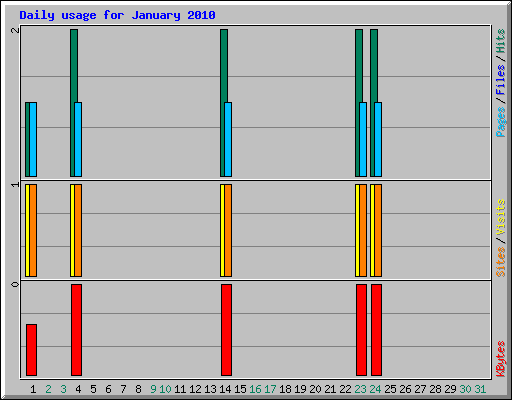Click the 'Files' legend label
Viewport: 512px width, 400px height.
(x=500, y=80)
